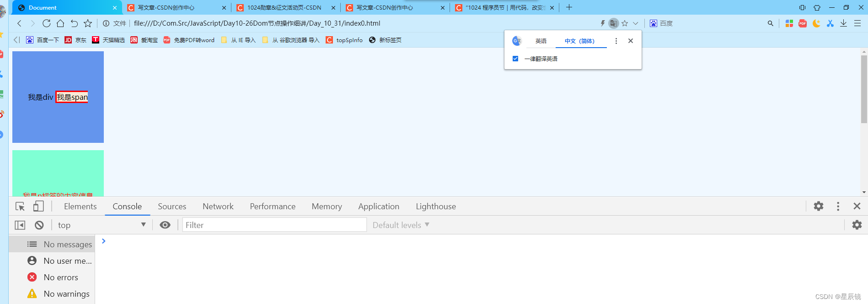Select No errors in console sidebar
The width and height of the screenshot is (868, 304).
coord(52,277)
